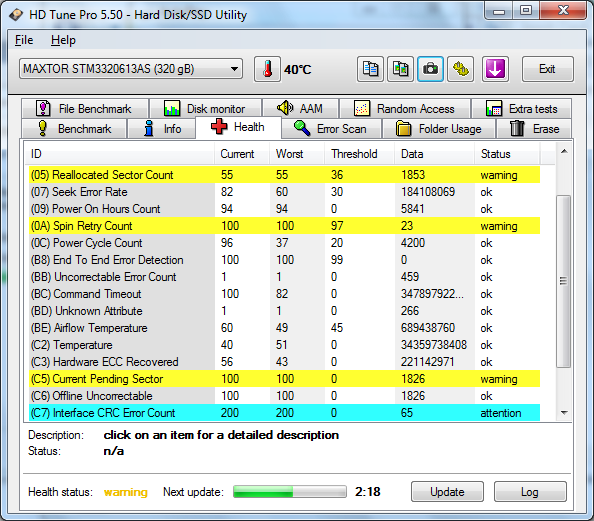
Task: Open the drive selection dropdown
Action: 131,69
